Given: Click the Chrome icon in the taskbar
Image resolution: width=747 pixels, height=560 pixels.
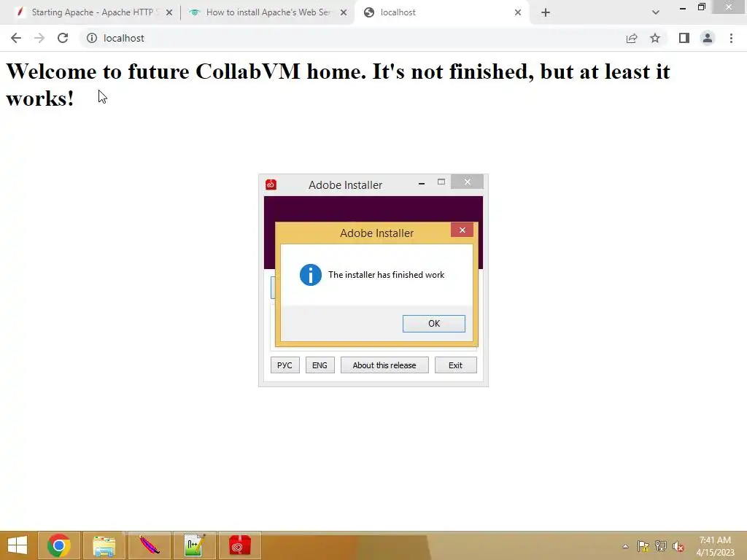Looking at the screenshot, I should (x=59, y=545).
